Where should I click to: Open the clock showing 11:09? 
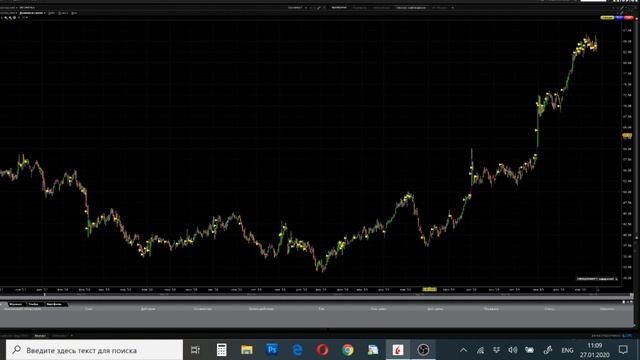coord(595,350)
